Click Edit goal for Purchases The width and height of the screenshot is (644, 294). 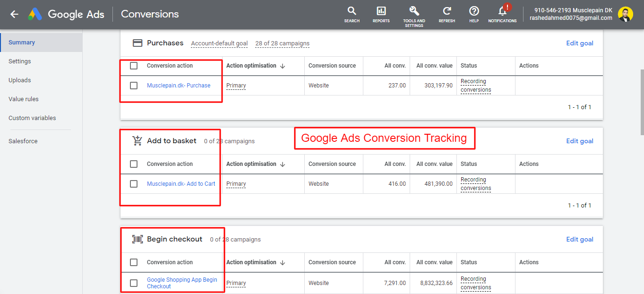pyautogui.click(x=579, y=43)
